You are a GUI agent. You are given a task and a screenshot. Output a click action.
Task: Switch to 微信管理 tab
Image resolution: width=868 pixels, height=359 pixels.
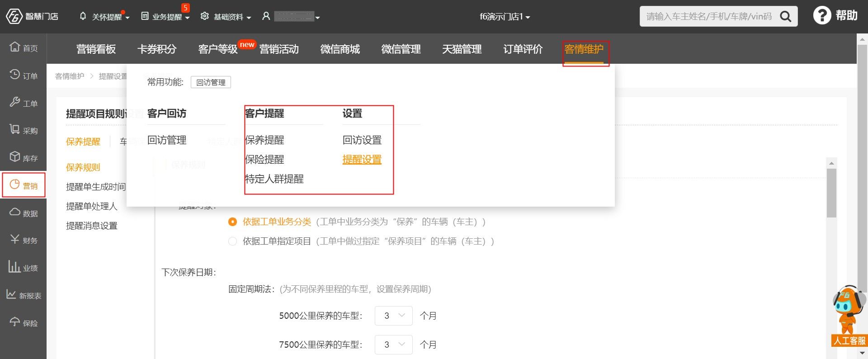tap(401, 49)
